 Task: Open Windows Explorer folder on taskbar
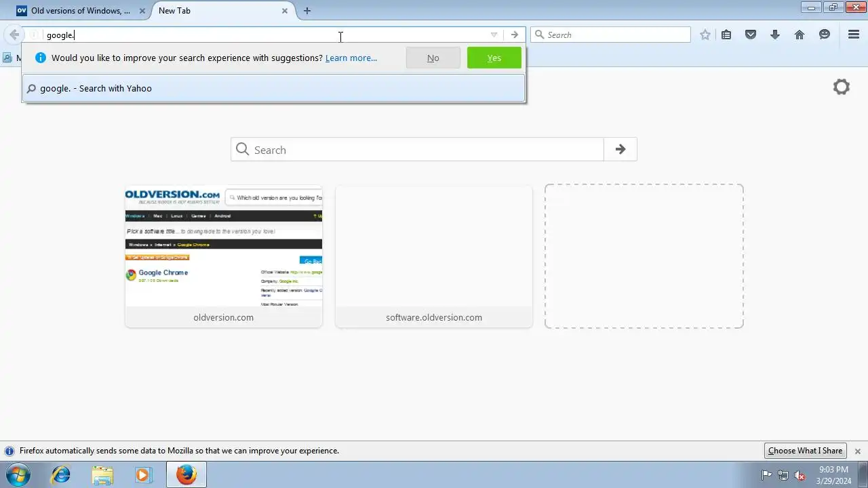(102, 474)
